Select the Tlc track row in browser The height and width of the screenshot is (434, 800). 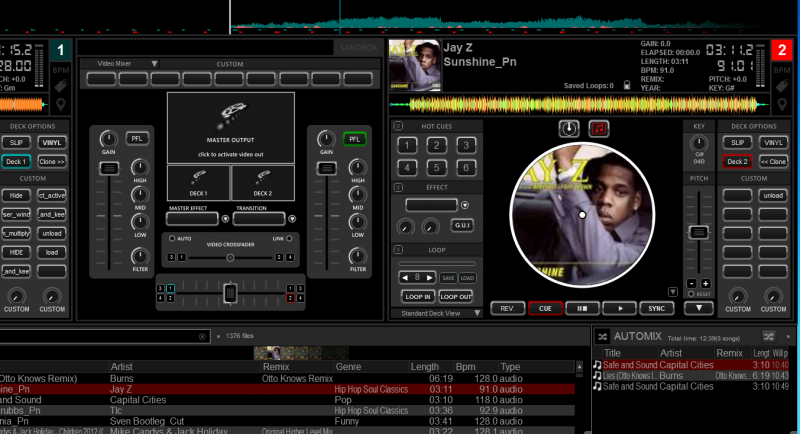coord(287,411)
